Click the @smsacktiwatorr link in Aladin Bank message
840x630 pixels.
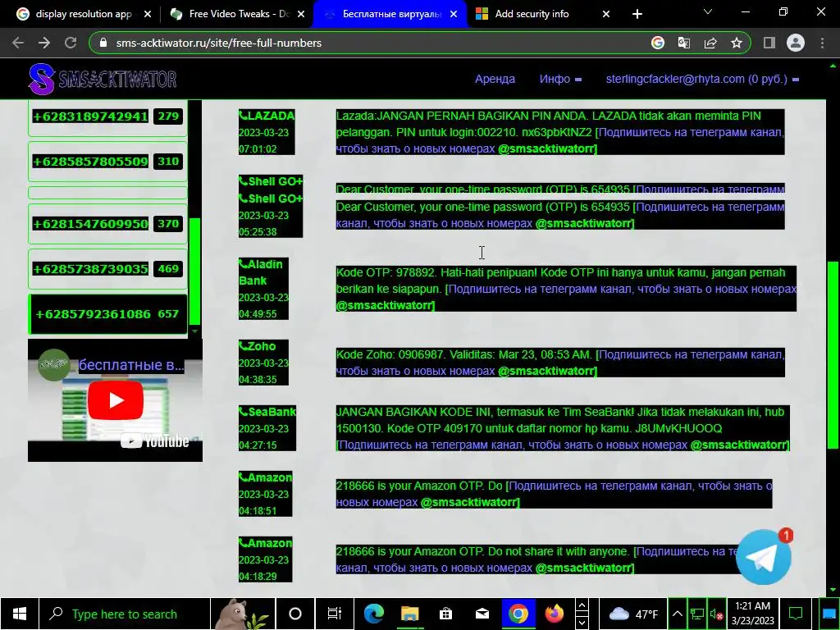386,305
